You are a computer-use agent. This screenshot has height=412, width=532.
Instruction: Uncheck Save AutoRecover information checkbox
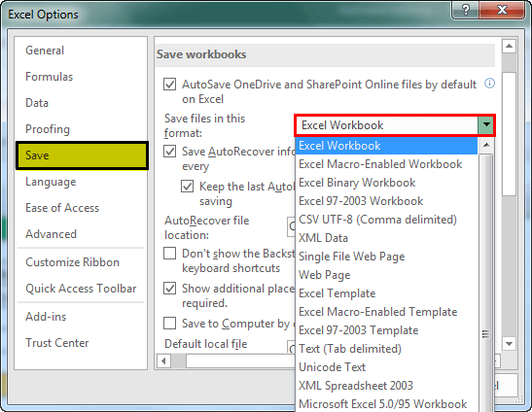point(169,152)
